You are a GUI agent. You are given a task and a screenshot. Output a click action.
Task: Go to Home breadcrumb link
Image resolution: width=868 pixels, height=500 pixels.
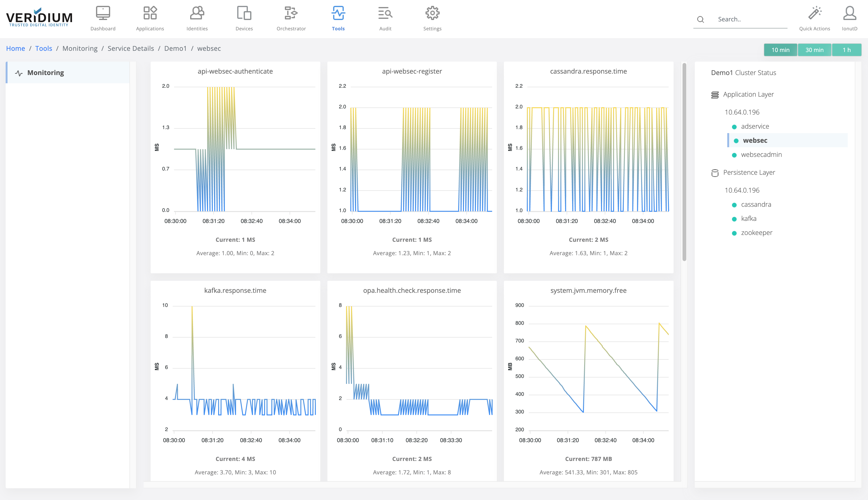pyautogui.click(x=16, y=48)
